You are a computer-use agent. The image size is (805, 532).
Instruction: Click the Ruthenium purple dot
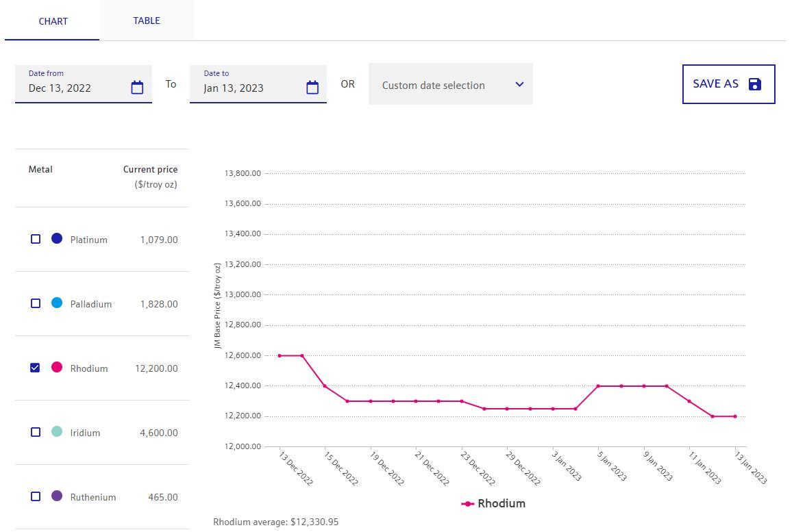pos(57,496)
